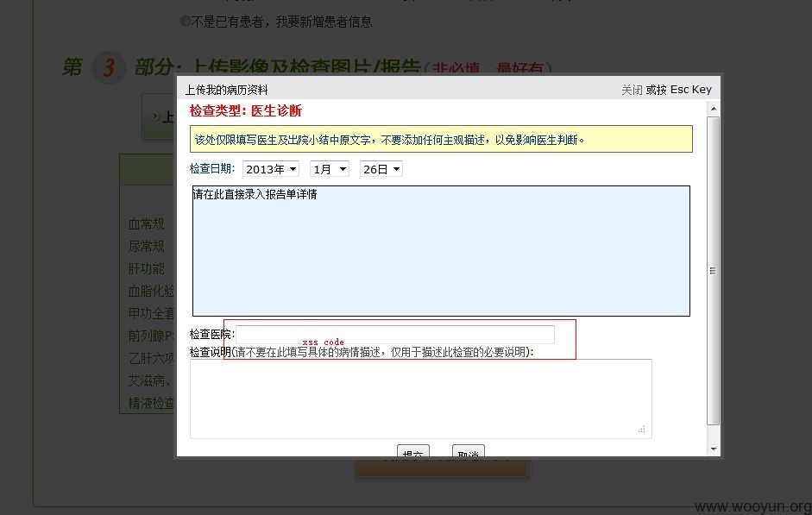Image resolution: width=812 pixels, height=515 pixels.
Task: Click the 上传我的病历资料 dialog title
Action: [226, 90]
